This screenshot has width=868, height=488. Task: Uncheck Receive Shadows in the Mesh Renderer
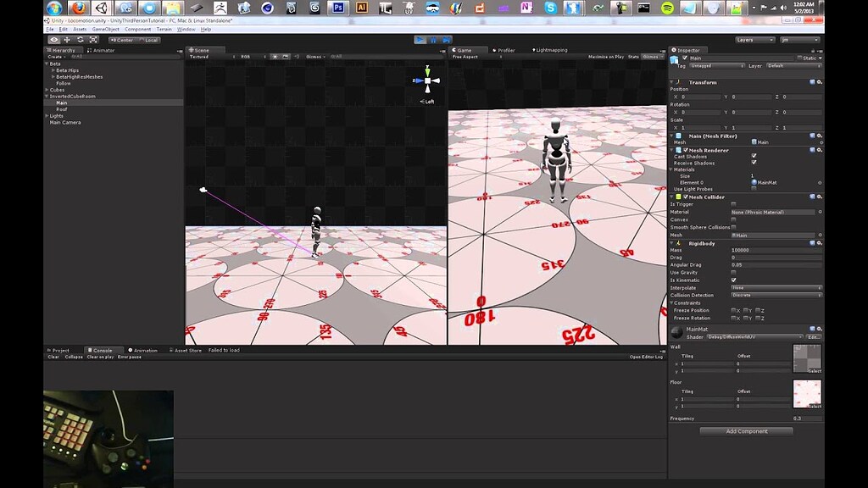coord(754,162)
